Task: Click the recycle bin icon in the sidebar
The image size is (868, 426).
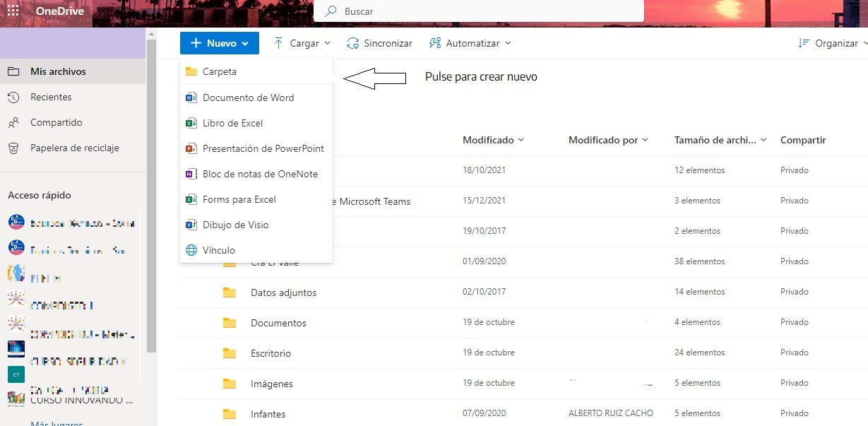Action: (13, 148)
